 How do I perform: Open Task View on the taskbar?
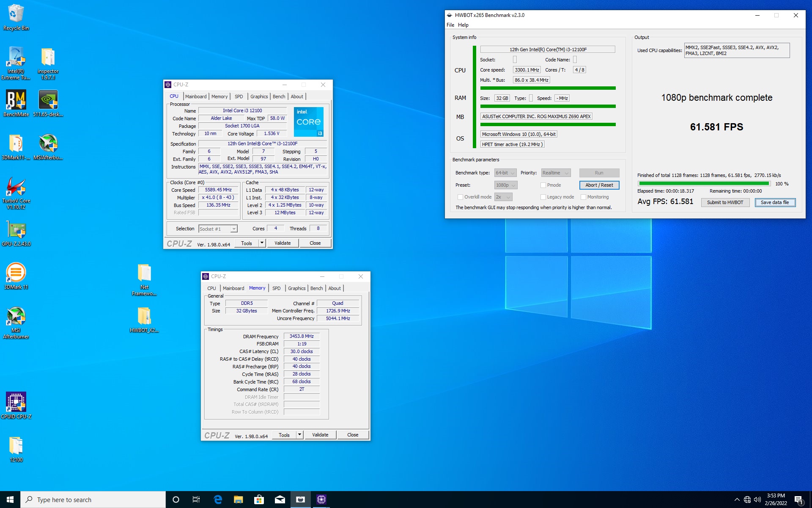tap(196, 500)
